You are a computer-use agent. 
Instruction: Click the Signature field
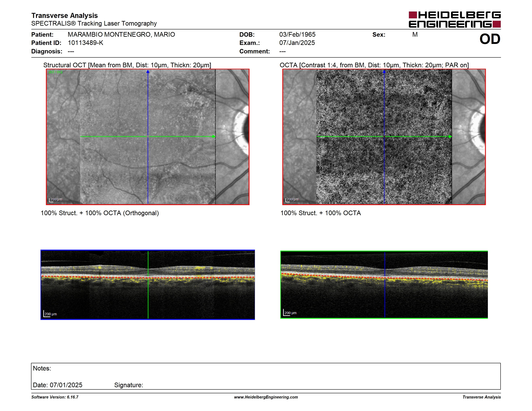129,385
